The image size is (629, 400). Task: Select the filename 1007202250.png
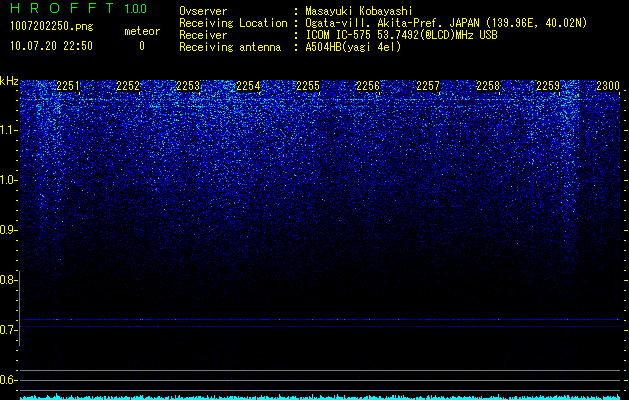tap(52, 27)
